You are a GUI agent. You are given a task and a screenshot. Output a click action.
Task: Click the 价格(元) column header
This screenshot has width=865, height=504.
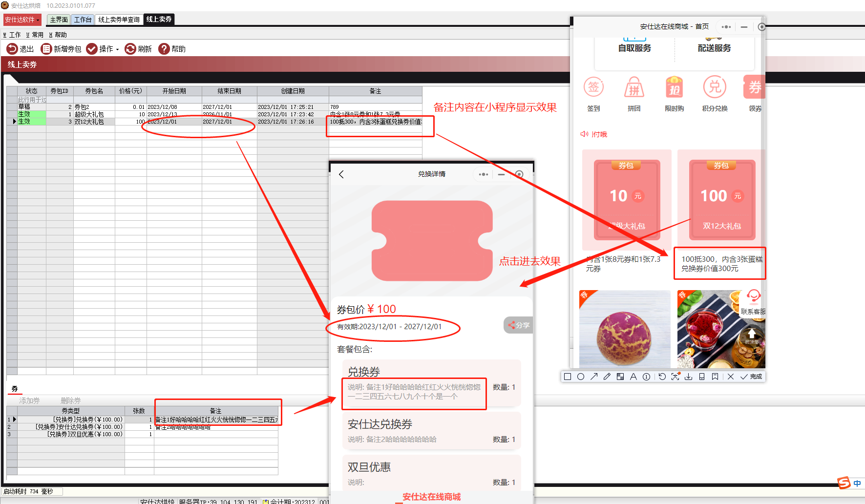tap(131, 91)
